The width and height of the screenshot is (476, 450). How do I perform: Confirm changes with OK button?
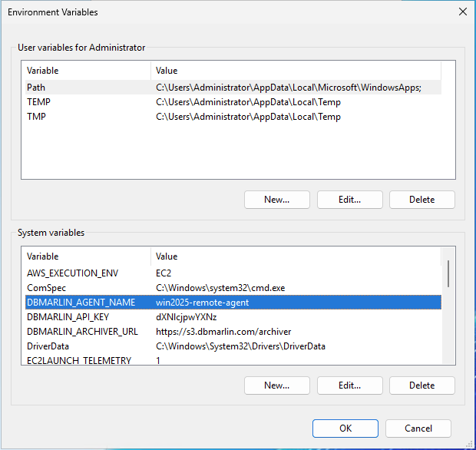[345, 428]
